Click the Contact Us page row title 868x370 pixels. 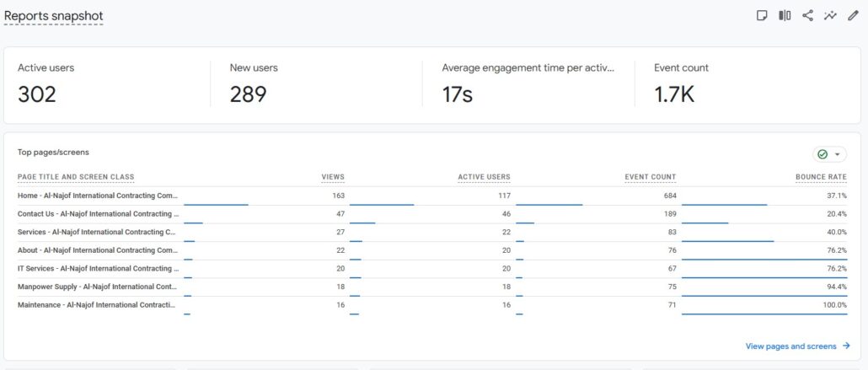pos(98,214)
